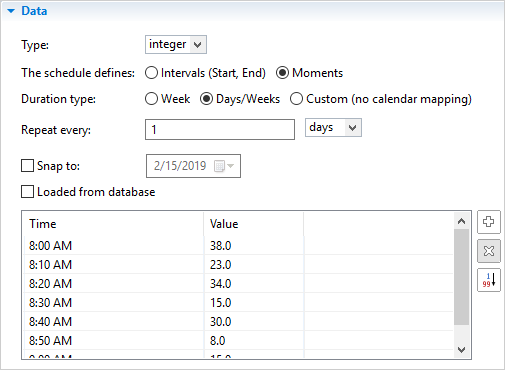Open the days unit dropdown
505x370 pixels.
pyautogui.click(x=353, y=128)
